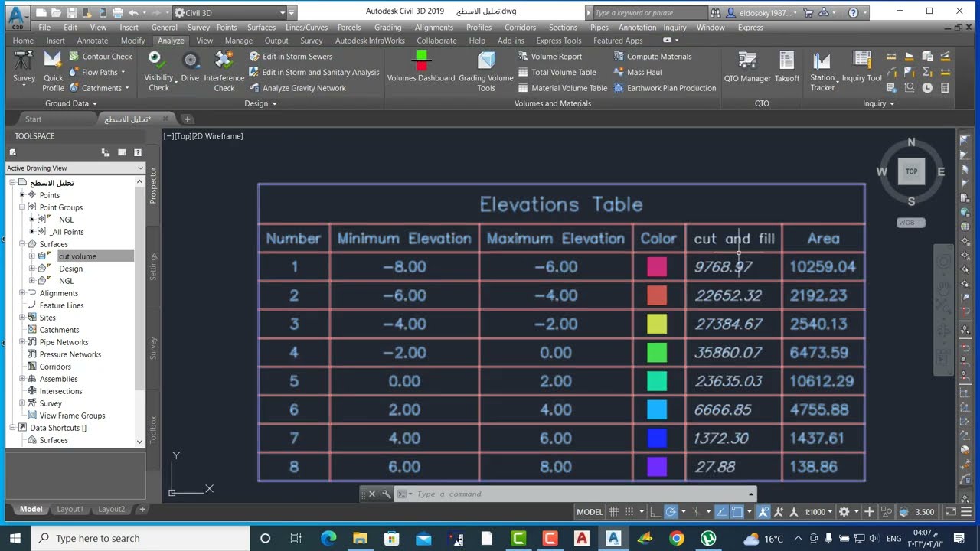Open Grading Volume Tools
This screenshot has height=551, width=980.
coord(485,70)
